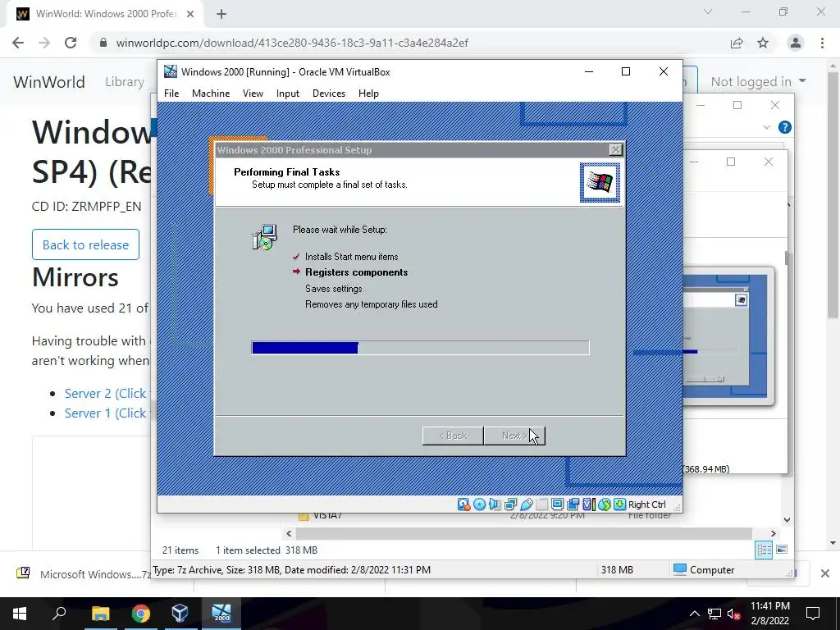Image resolution: width=840 pixels, height=630 pixels.
Task: Open the Help menu in VirtualBox
Action: point(368,94)
